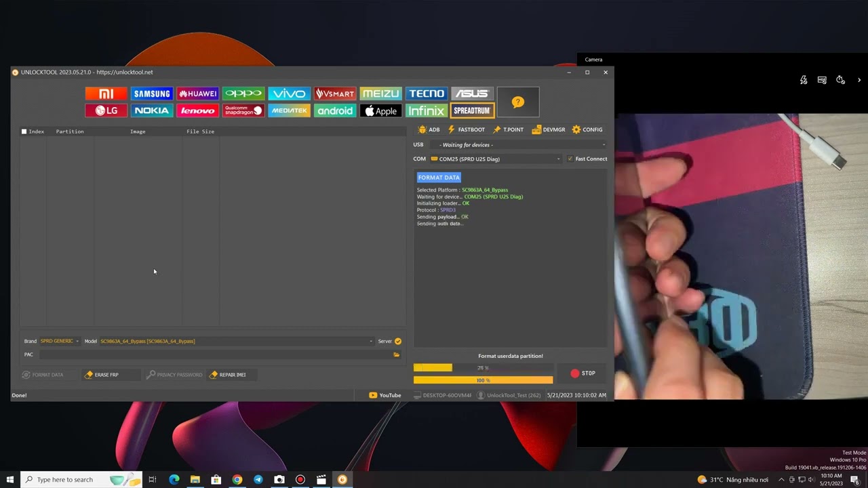Open the ADB tab
Viewport: 868px width, 488px height.
tap(429, 129)
